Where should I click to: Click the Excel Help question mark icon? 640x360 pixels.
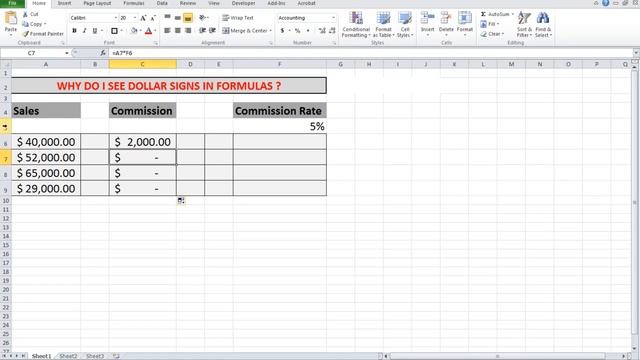tap(606, 3)
